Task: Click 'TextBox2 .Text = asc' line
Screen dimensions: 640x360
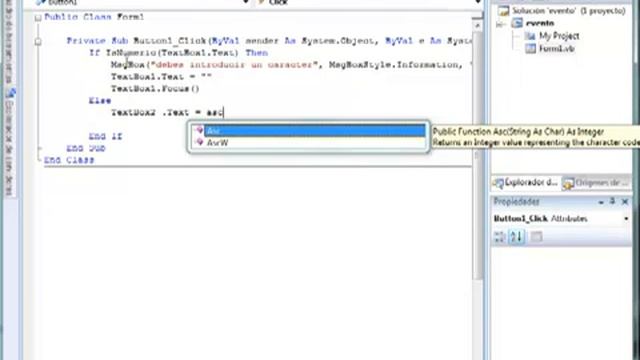Action: 167,112
